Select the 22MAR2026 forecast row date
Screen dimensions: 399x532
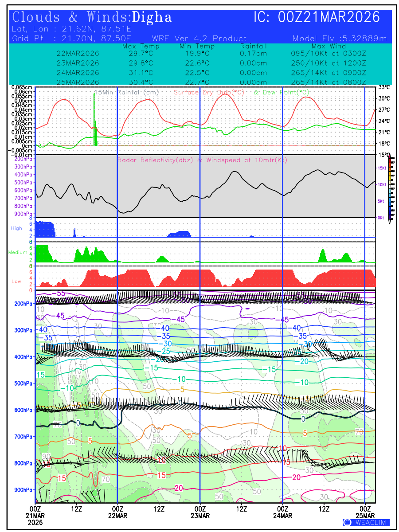point(78,53)
